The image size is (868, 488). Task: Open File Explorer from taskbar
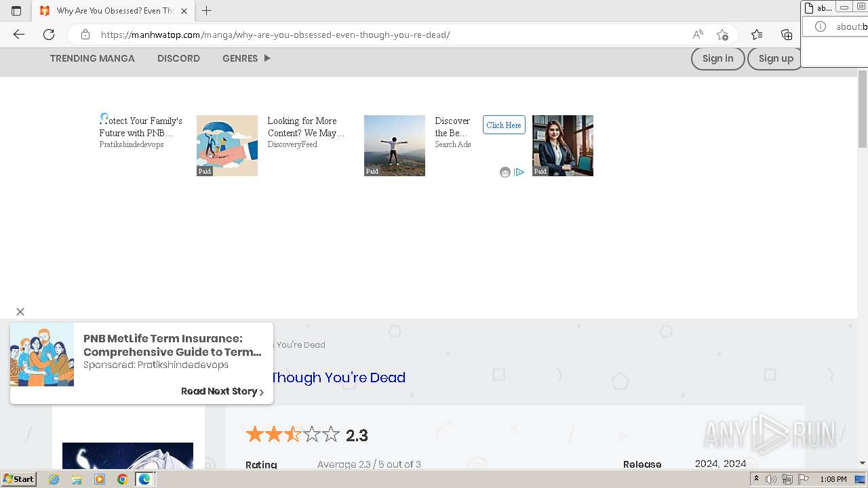77,479
